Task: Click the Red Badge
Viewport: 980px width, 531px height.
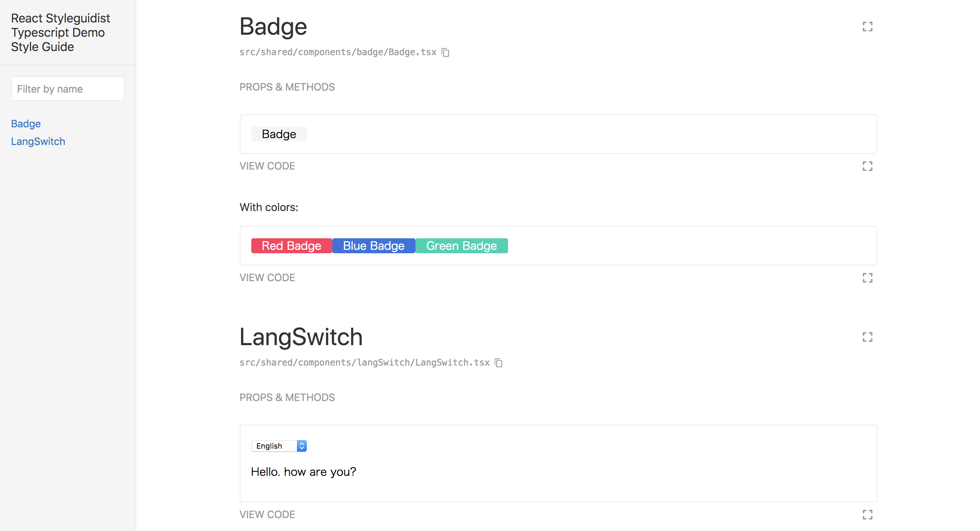Action: coord(291,246)
